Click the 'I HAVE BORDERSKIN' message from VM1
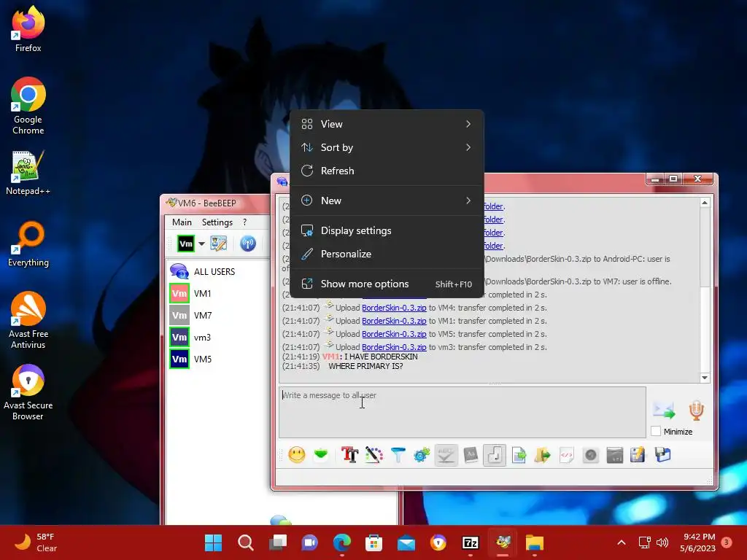Image resolution: width=747 pixels, height=560 pixels. (x=381, y=357)
